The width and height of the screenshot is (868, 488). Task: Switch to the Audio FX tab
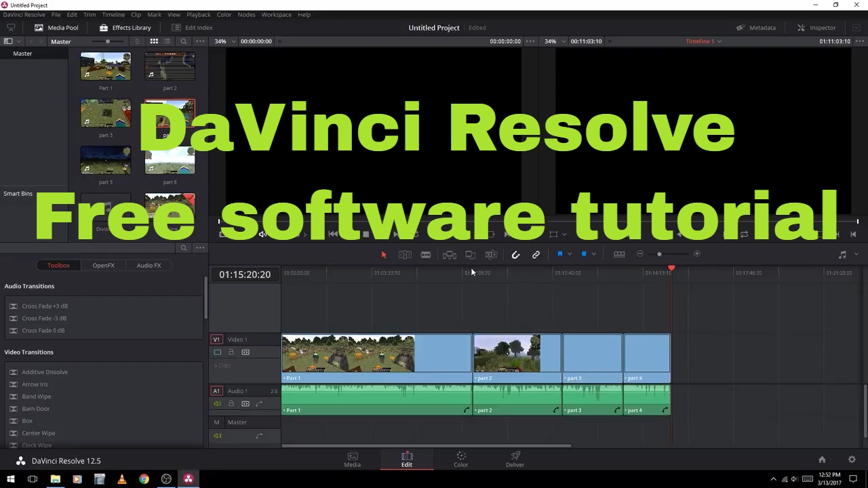149,265
